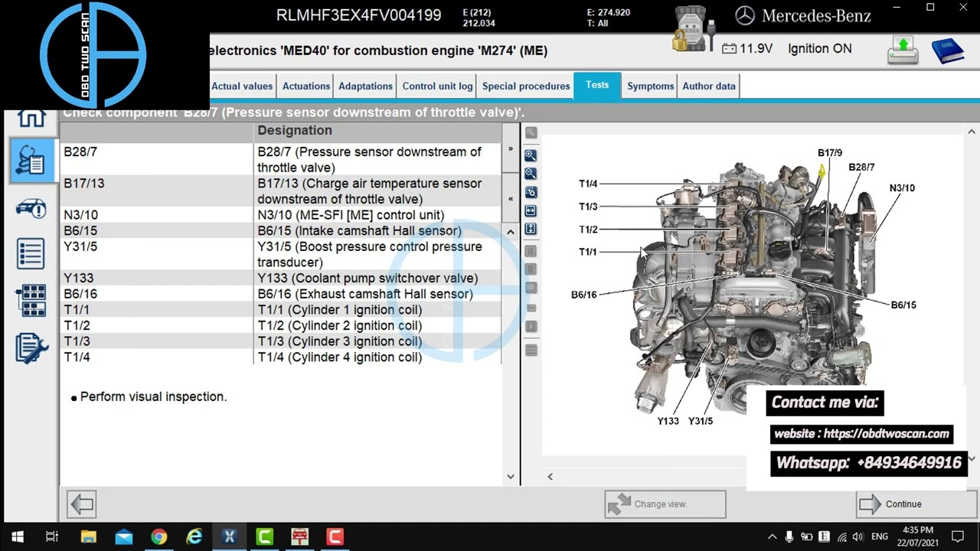The image size is (980, 551).
Task: Click the image panel scroll-up arrow
Action: point(972,132)
